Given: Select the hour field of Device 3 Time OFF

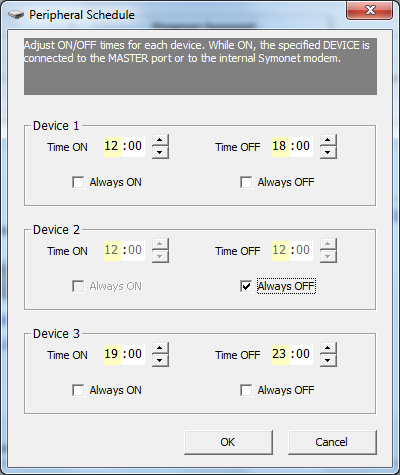Looking at the screenshot, I should 280,354.
